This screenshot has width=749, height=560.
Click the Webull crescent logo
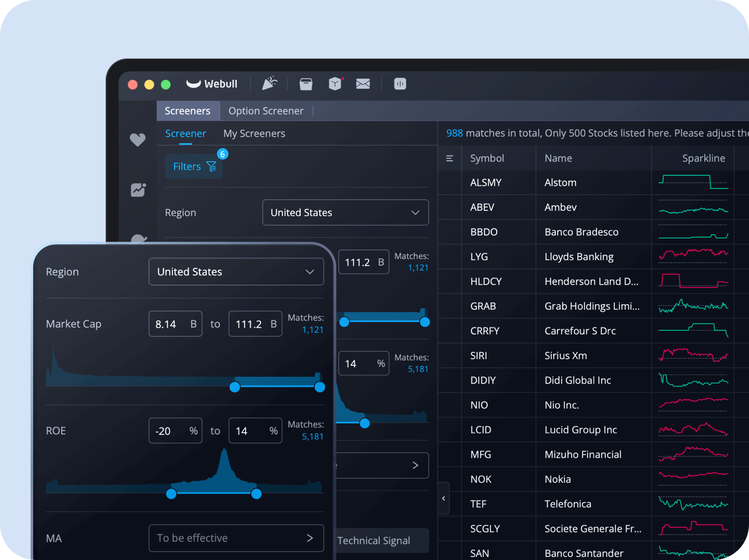pos(194,84)
